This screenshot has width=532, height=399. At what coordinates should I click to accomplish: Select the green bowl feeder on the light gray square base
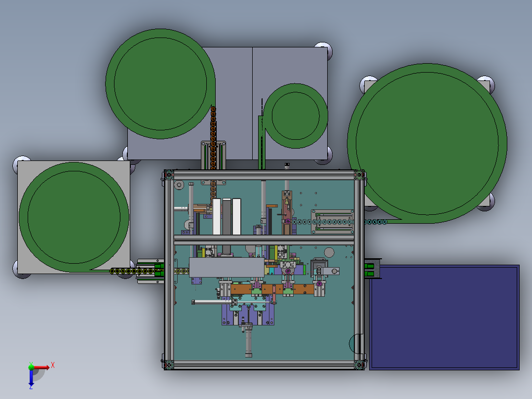tap(74, 217)
